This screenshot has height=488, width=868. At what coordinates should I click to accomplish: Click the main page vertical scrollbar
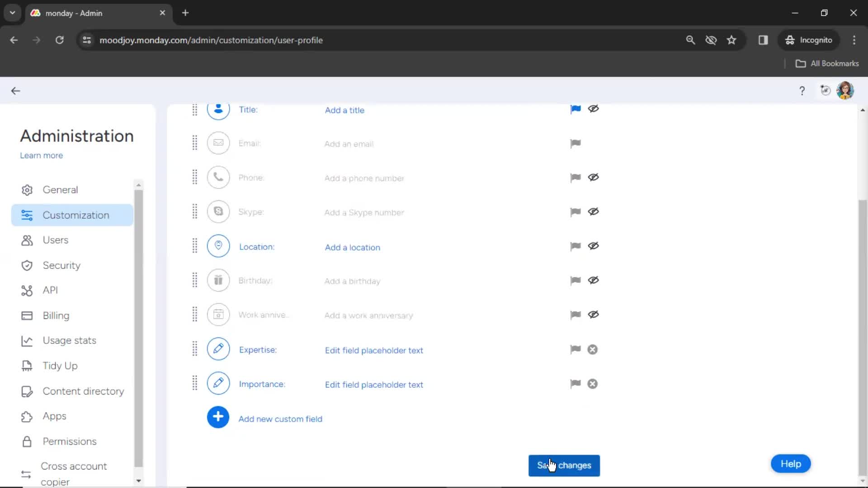pyautogui.click(x=863, y=337)
